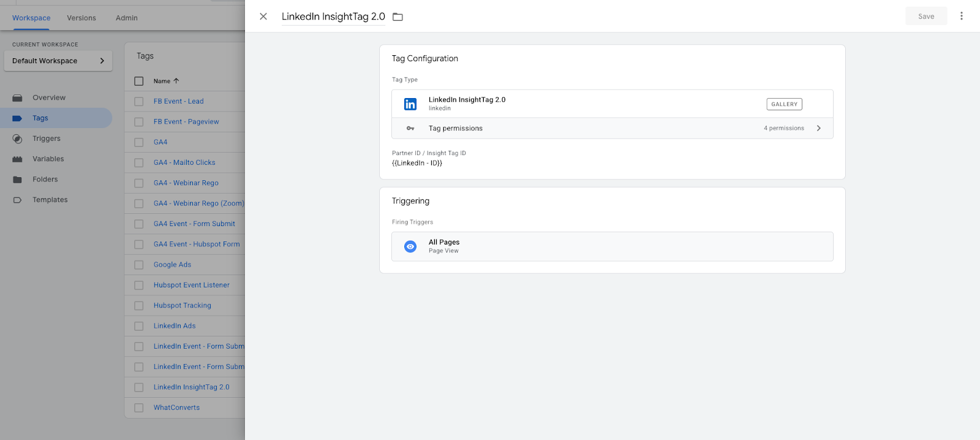Click the LinkedIn logo icon in tag type

410,104
